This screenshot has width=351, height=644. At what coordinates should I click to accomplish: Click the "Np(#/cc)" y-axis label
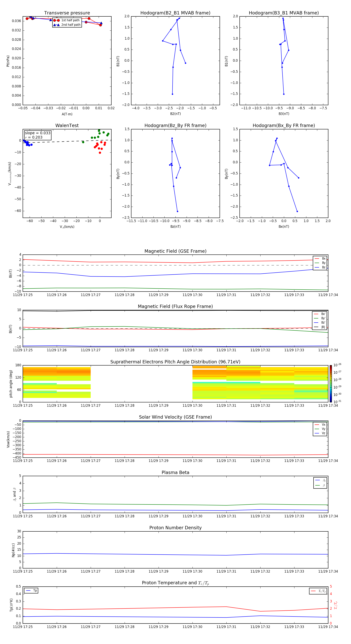point(13,550)
